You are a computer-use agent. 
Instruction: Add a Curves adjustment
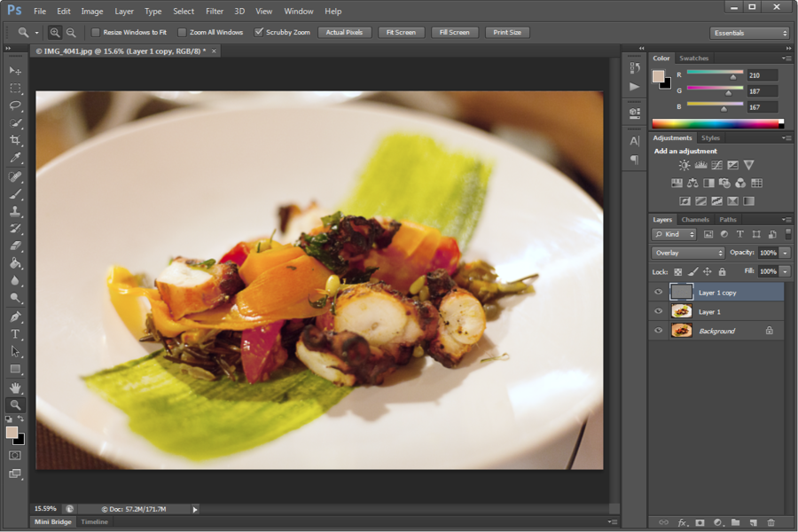point(716,165)
